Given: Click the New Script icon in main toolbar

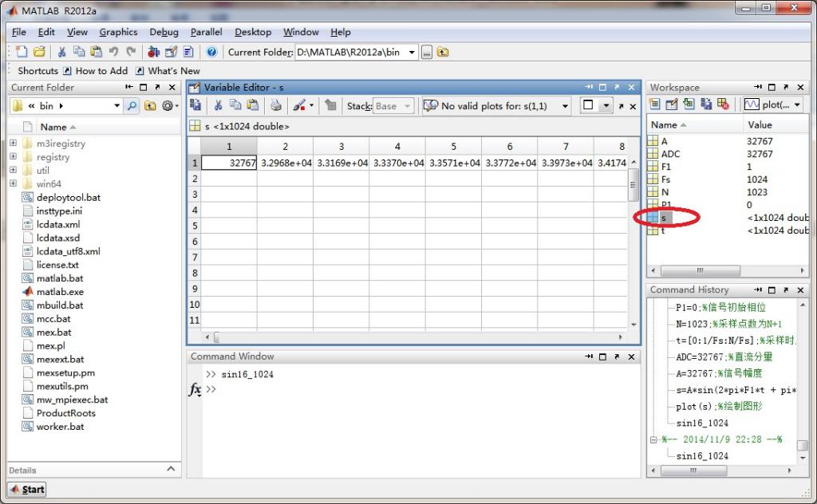Looking at the screenshot, I should [22, 52].
